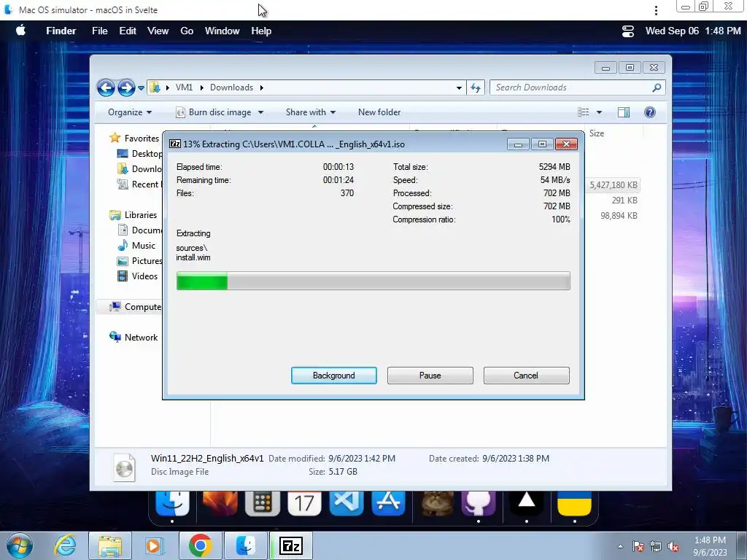
Task: Click the Search Downloads field
Action: (x=578, y=87)
